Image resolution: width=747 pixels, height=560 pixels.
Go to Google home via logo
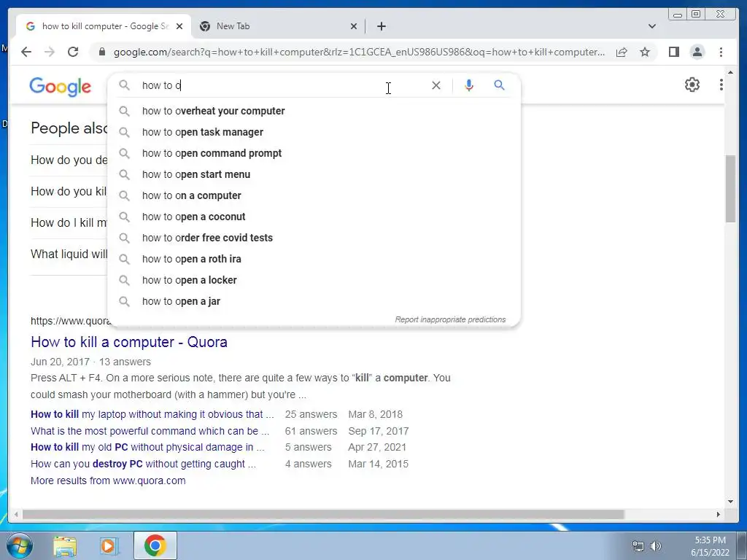click(60, 87)
